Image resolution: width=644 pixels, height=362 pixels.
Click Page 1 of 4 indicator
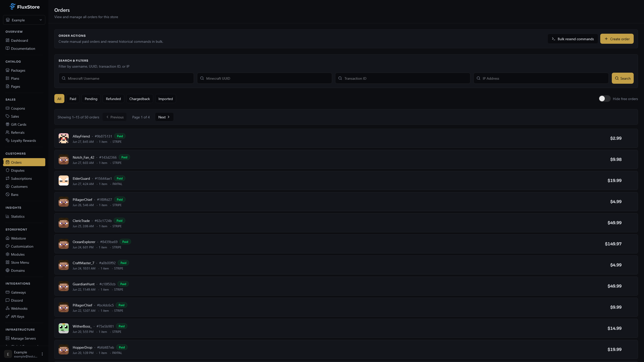tap(141, 117)
